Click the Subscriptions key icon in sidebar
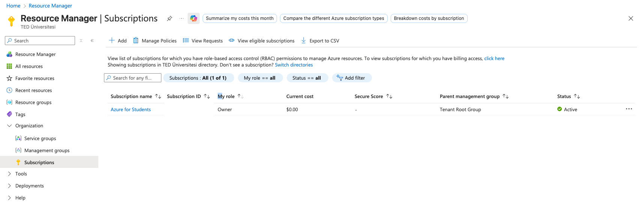 [18, 162]
